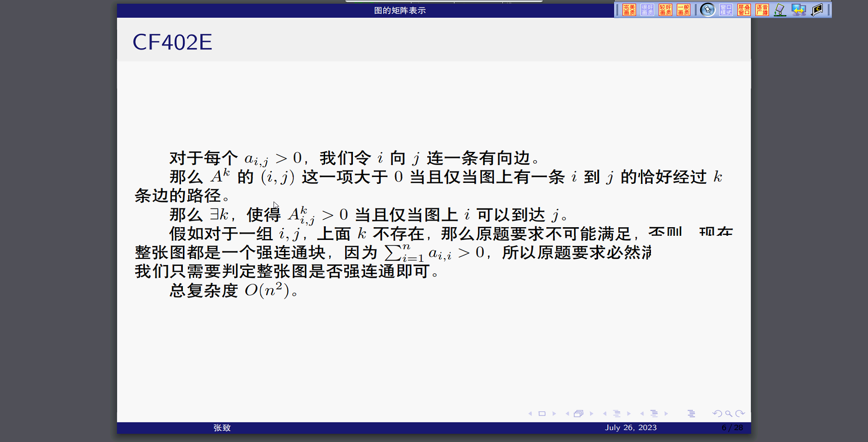The image size is (868, 442).
Task: Click the black flag icon in toolbar
Action: point(817,10)
